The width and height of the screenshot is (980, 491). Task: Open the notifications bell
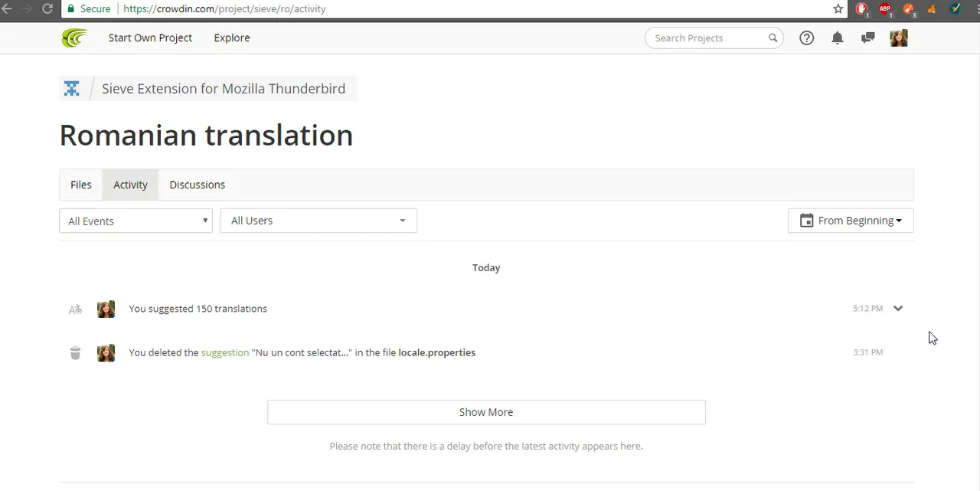(838, 38)
